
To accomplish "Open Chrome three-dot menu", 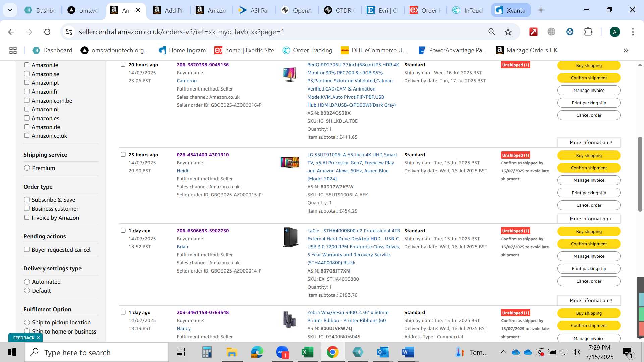I will point(633,32).
